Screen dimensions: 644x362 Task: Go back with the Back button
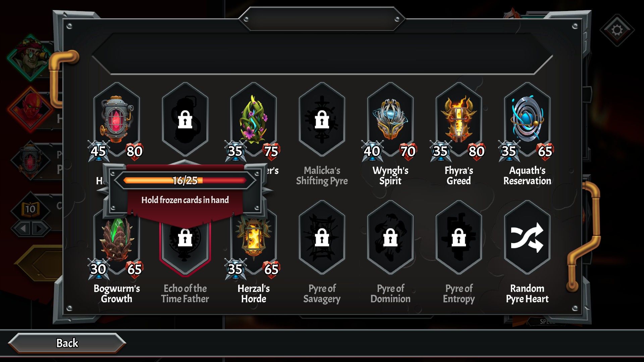[67, 343]
